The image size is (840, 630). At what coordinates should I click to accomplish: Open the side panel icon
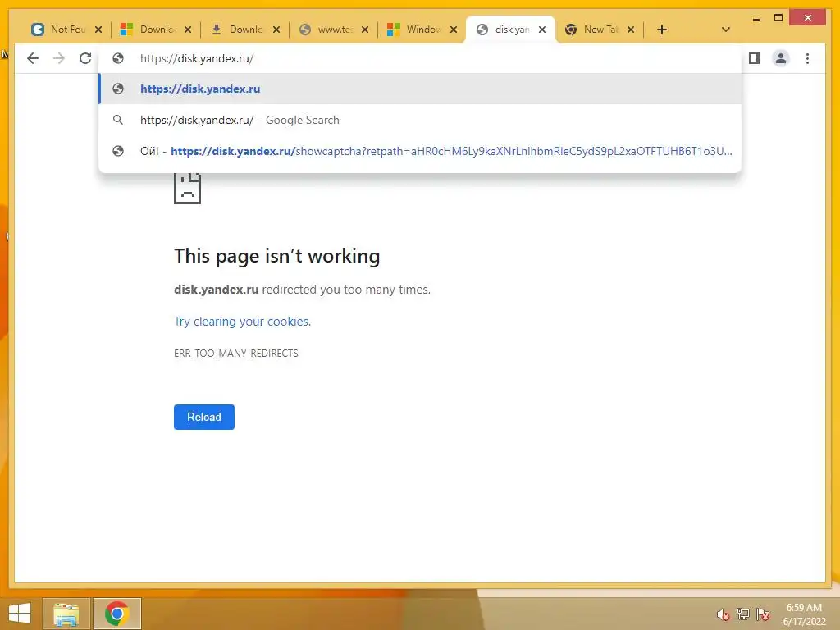click(x=755, y=58)
